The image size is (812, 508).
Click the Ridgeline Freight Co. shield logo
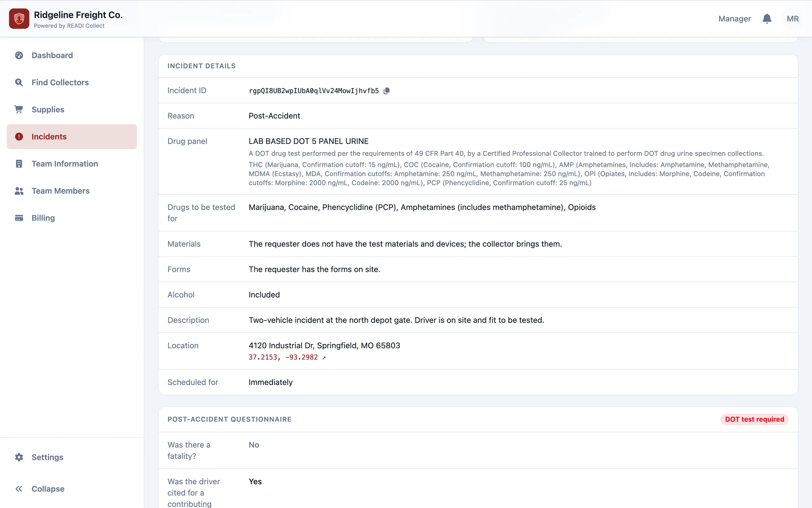19,19
